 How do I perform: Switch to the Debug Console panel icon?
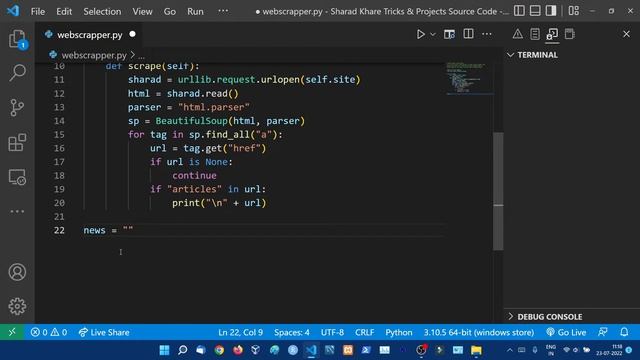(570, 34)
